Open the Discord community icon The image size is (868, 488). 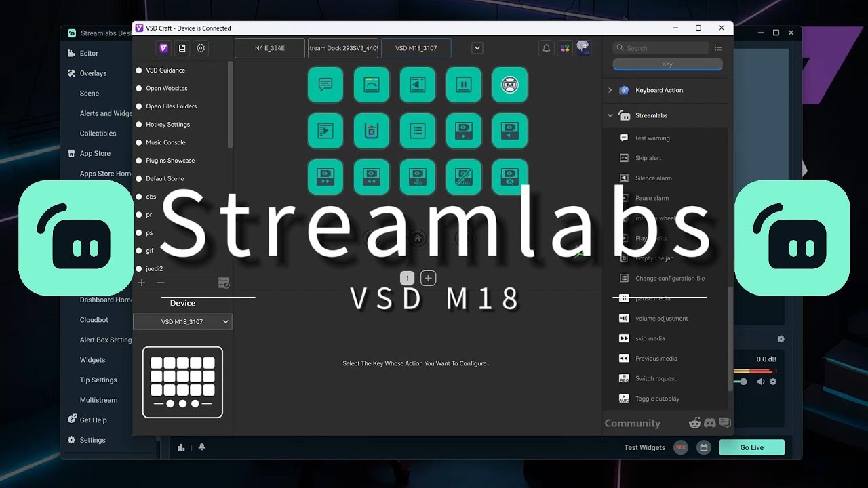tap(710, 423)
